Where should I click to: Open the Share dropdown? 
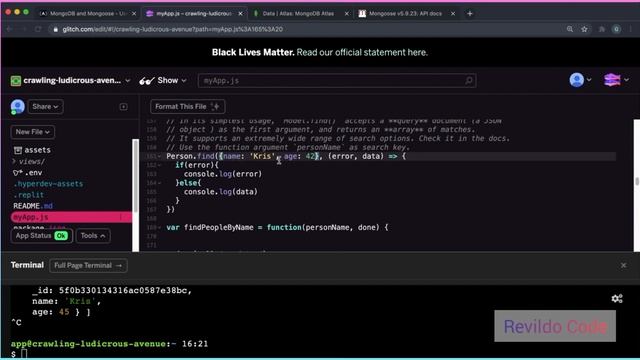click(45, 107)
